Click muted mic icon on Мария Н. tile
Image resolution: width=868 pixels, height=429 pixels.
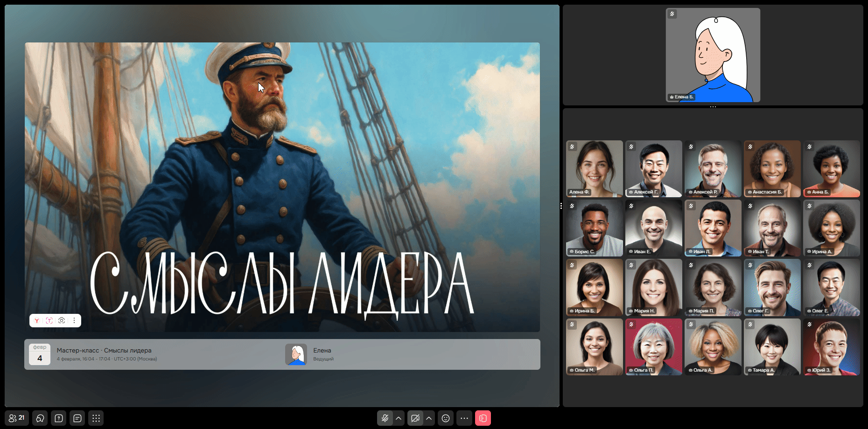pos(631,265)
